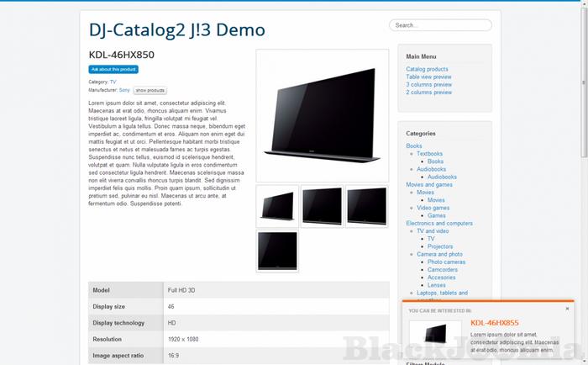The height and width of the screenshot is (365, 588).
Task: Go to 'Projectors' category
Action: click(440, 246)
